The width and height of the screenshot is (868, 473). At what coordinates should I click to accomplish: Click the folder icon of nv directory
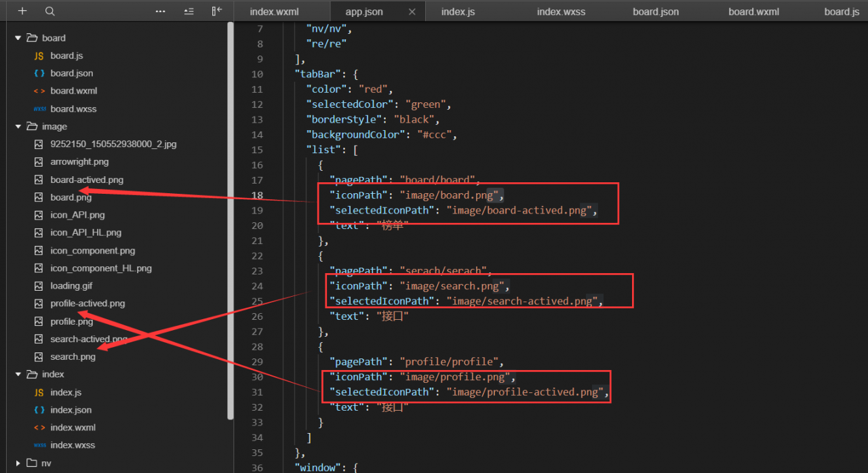click(31, 463)
